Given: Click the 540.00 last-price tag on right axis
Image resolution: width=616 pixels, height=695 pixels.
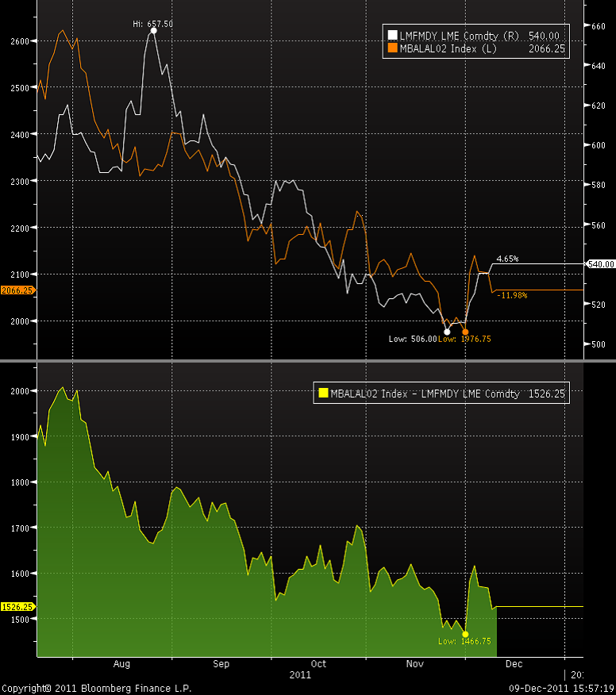Looking at the screenshot, I should [x=599, y=263].
